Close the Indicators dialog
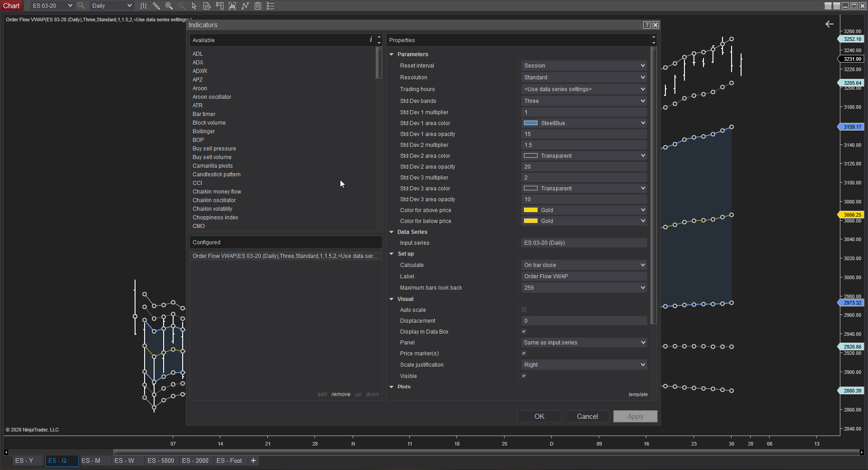This screenshot has height=470, width=868. point(655,25)
